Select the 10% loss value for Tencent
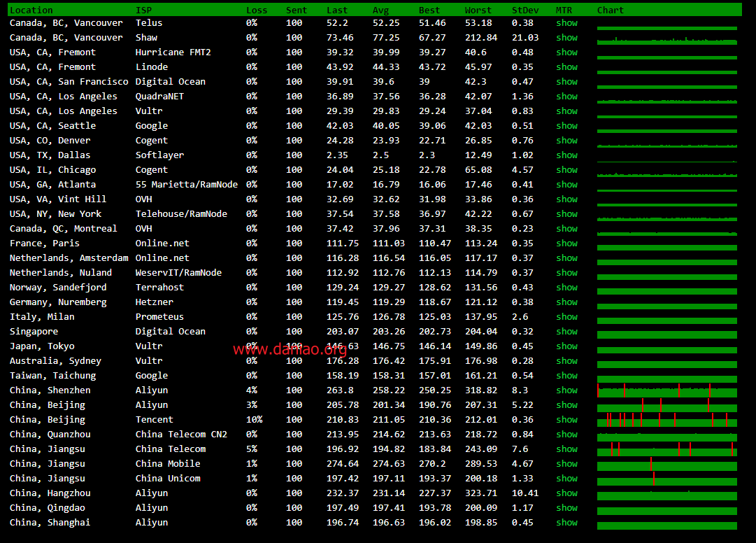Screen dimensions: 756x543 [254, 420]
